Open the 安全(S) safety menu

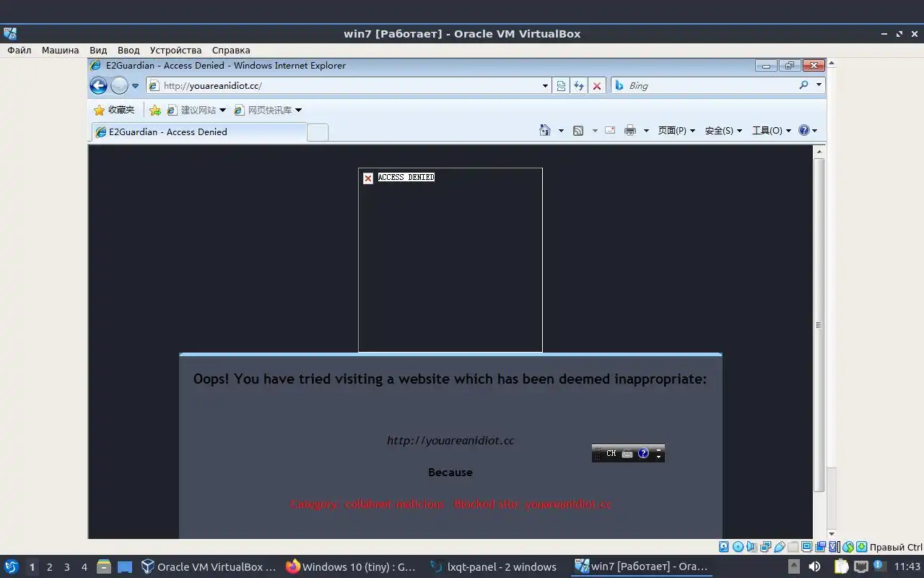(x=723, y=131)
